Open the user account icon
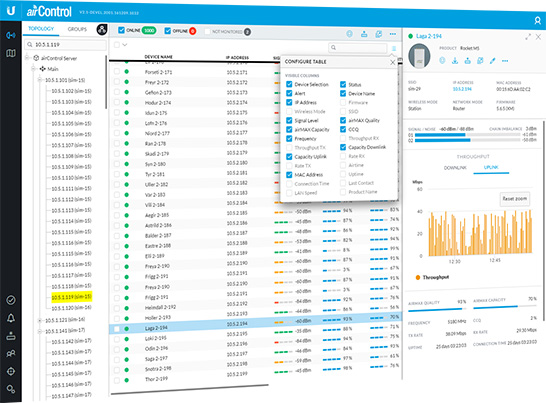 [x=537, y=21]
